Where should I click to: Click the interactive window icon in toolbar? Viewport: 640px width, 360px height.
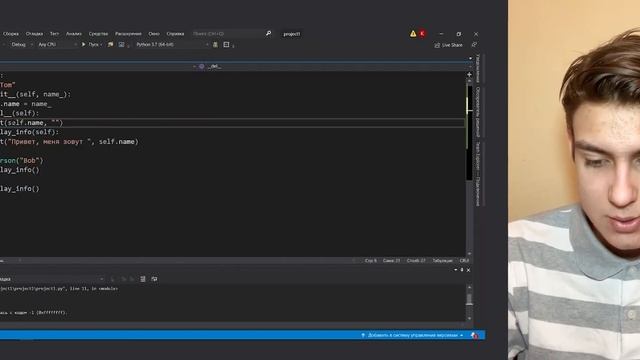click(226, 44)
